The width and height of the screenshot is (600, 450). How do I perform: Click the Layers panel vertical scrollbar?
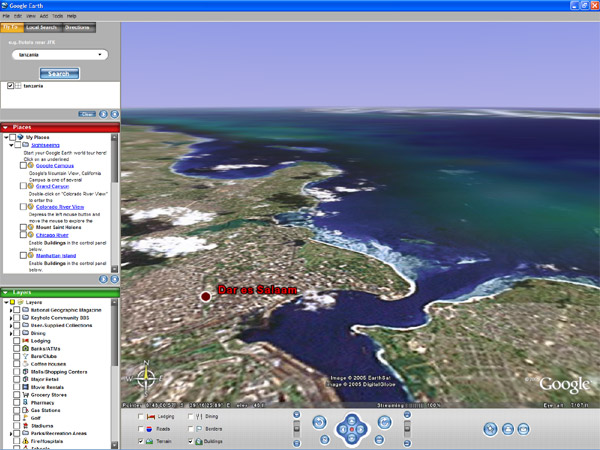pyautogui.click(x=114, y=373)
